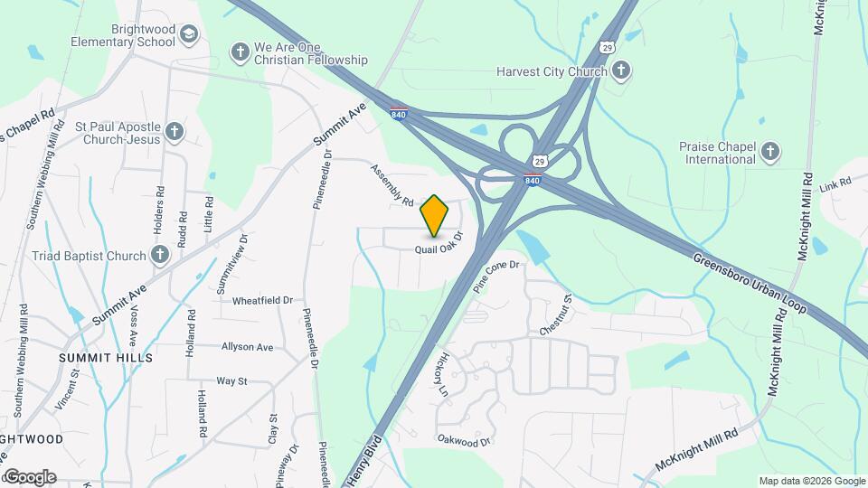Screen dimensions: 868x488
Task: Click the Pine Cone Dr label
Action: click(x=496, y=277)
